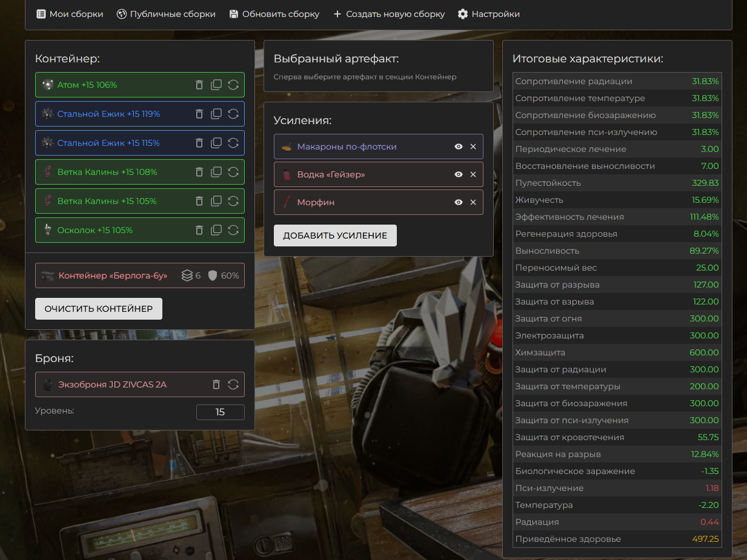Screen dimensions: 747x560
Task: Change the Экзоброня JD ZIVCAS 2A armor
Action: point(233,384)
